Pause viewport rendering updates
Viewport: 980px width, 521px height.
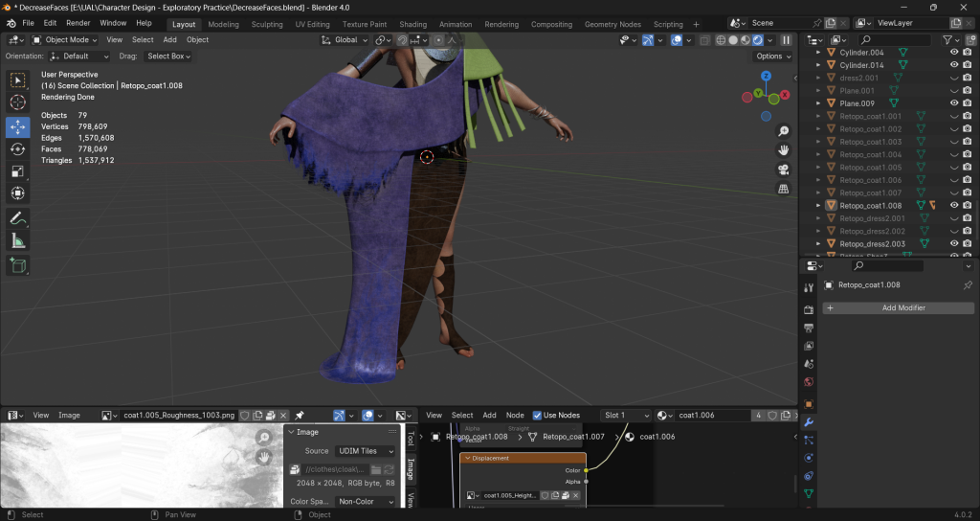click(x=787, y=40)
